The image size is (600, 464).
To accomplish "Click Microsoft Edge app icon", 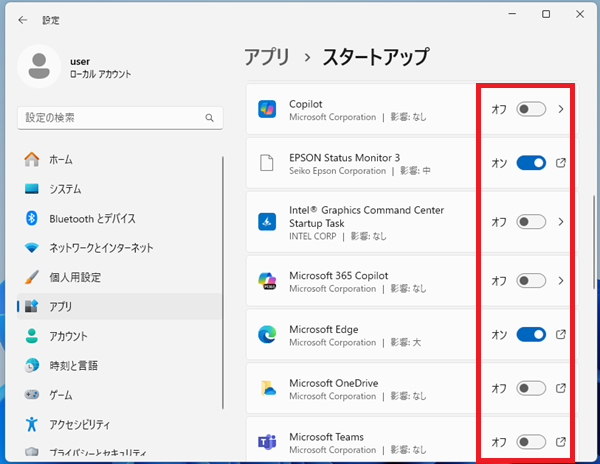I will [x=267, y=335].
